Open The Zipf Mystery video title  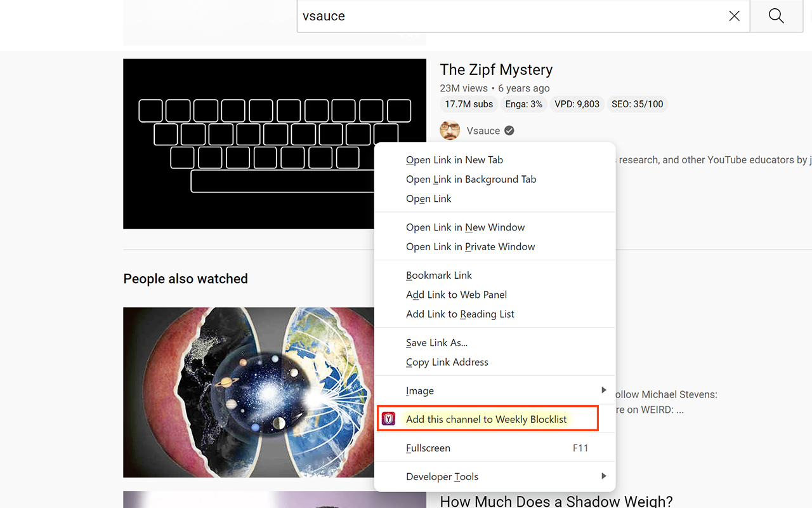coord(496,70)
